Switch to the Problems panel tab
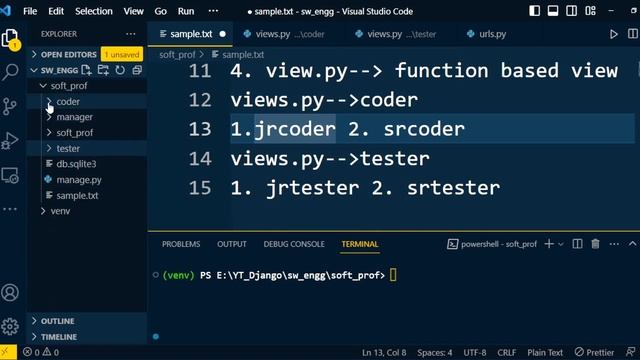640x360 pixels. (181, 244)
